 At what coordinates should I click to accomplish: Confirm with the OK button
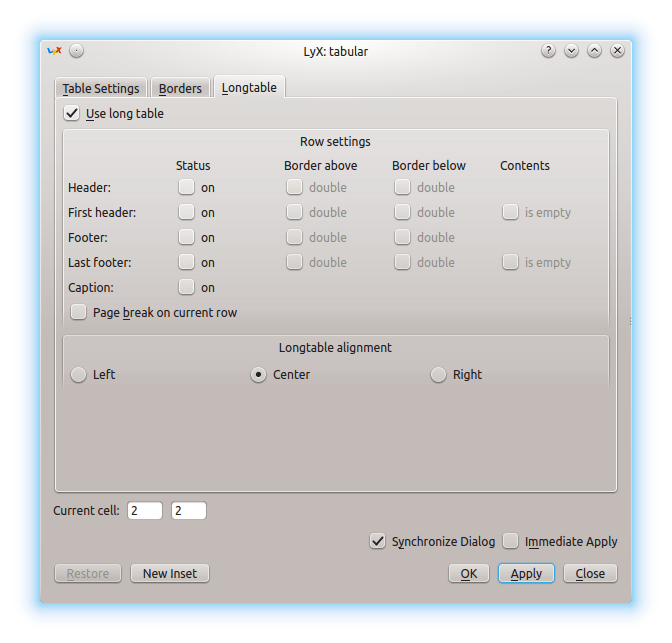point(469,574)
